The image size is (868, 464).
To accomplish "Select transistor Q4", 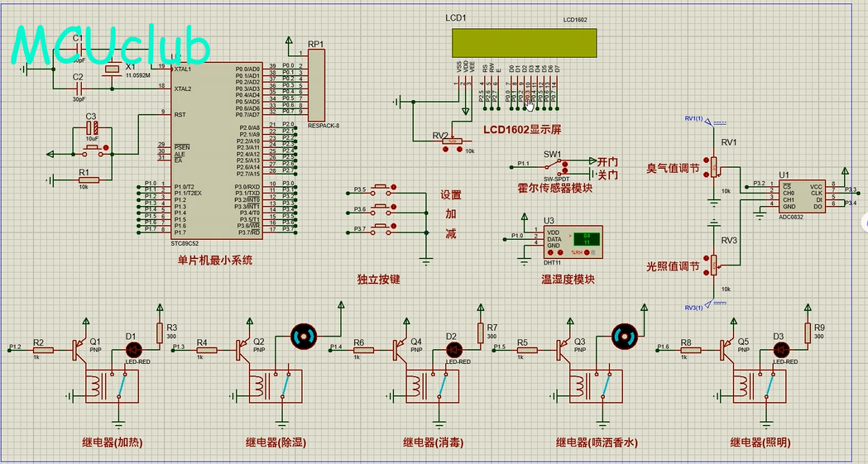I will (401, 350).
